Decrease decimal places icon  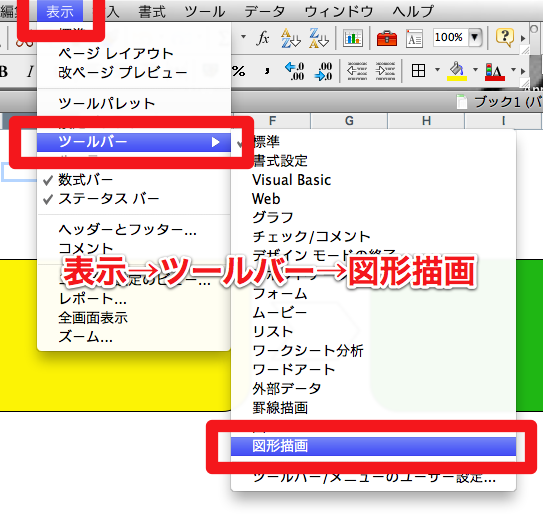[323, 71]
